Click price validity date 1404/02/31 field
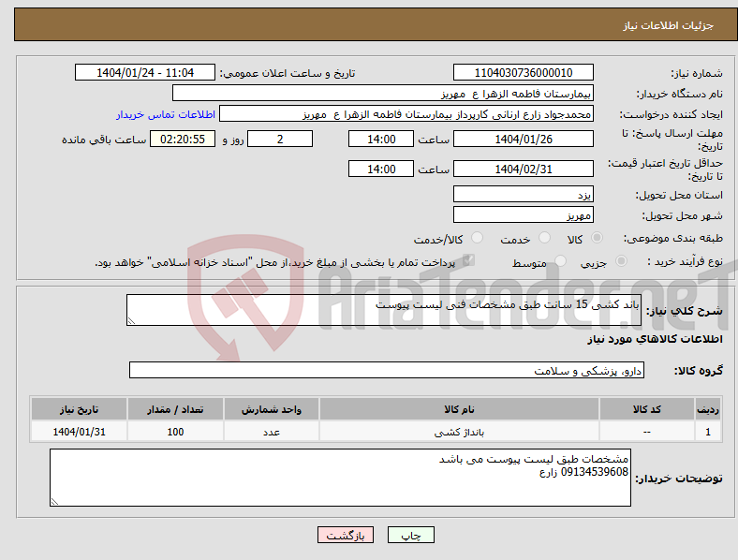This screenshot has height=560, width=738. pyautogui.click(x=524, y=169)
